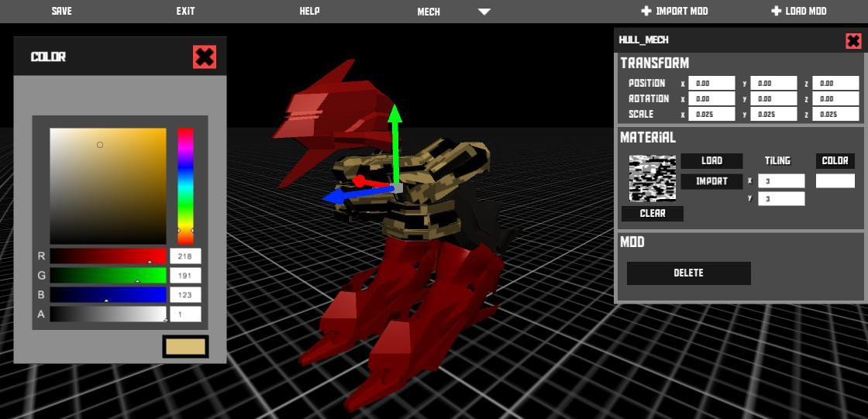Click the R value field 218
868x419 pixels.
(185, 256)
